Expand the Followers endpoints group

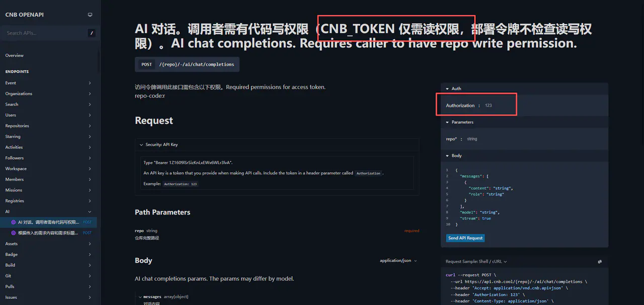click(x=48, y=158)
